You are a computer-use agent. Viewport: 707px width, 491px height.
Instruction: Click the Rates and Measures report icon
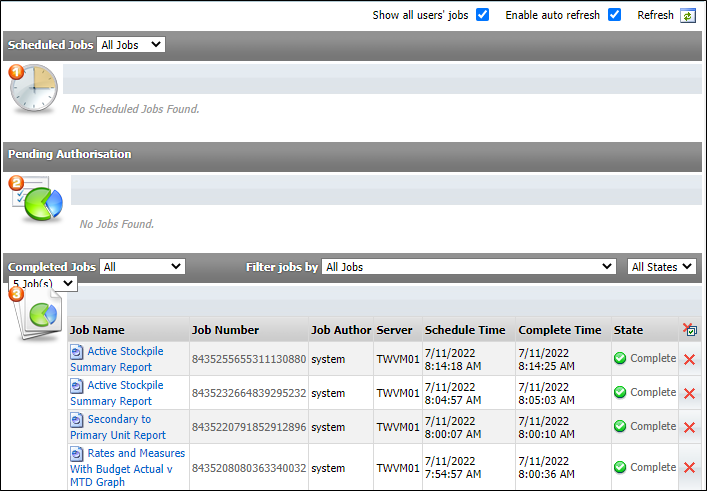(77, 454)
